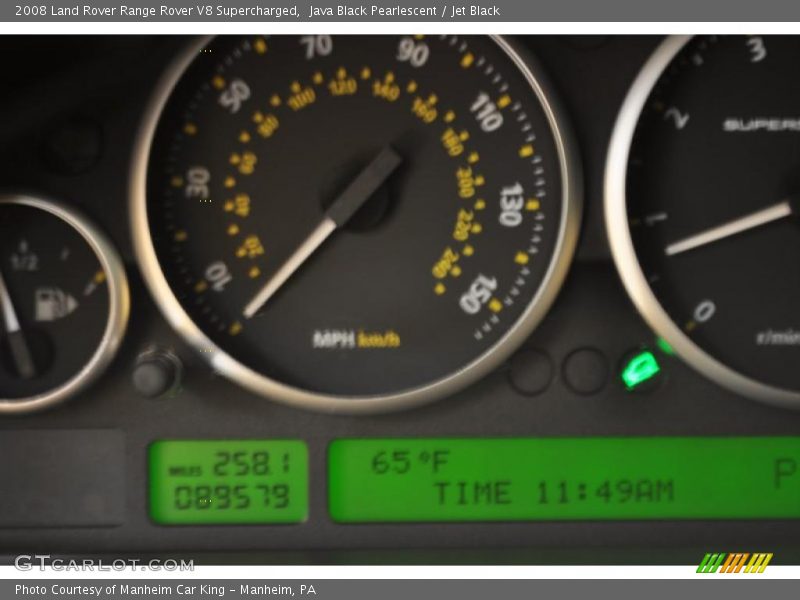Image resolution: width=800 pixels, height=600 pixels.
Task: Click the yellow 240 km/h mark
Action: click(x=444, y=263)
